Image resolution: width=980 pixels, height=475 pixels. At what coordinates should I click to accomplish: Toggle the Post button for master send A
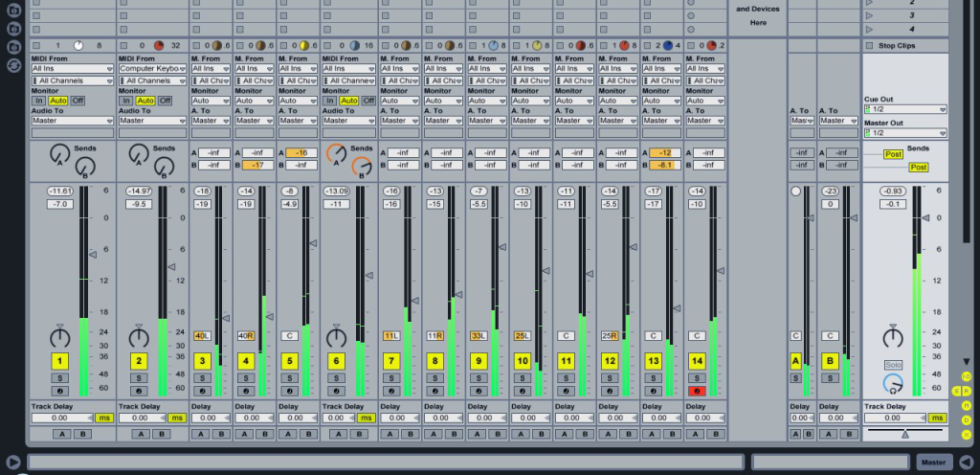click(x=893, y=154)
